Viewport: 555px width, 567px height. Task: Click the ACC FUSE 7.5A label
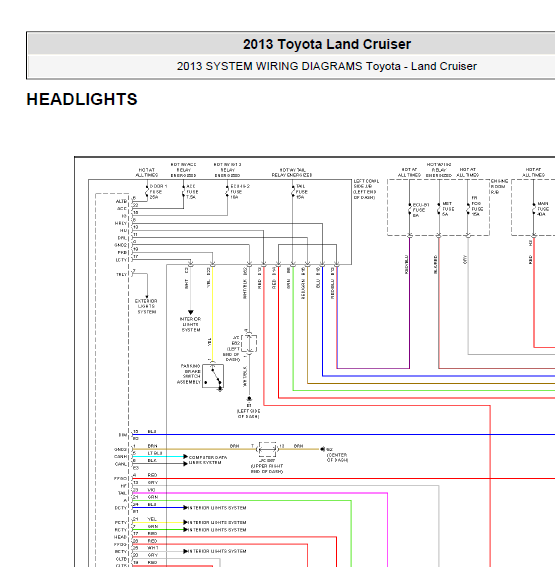pyautogui.click(x=192, y=192)
